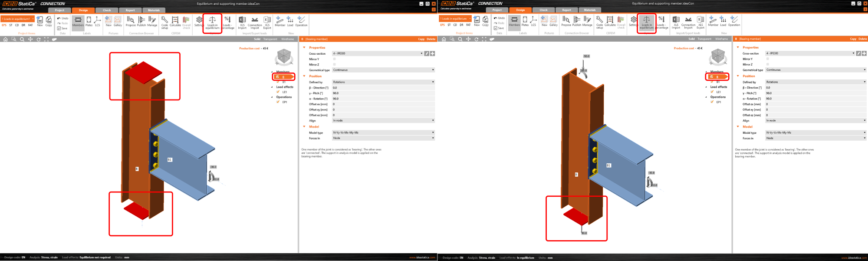Image resolution: width=868 pixels, height=261 pixels.
Task: Click Offset ex field in left panel
Action: point(383,104)
